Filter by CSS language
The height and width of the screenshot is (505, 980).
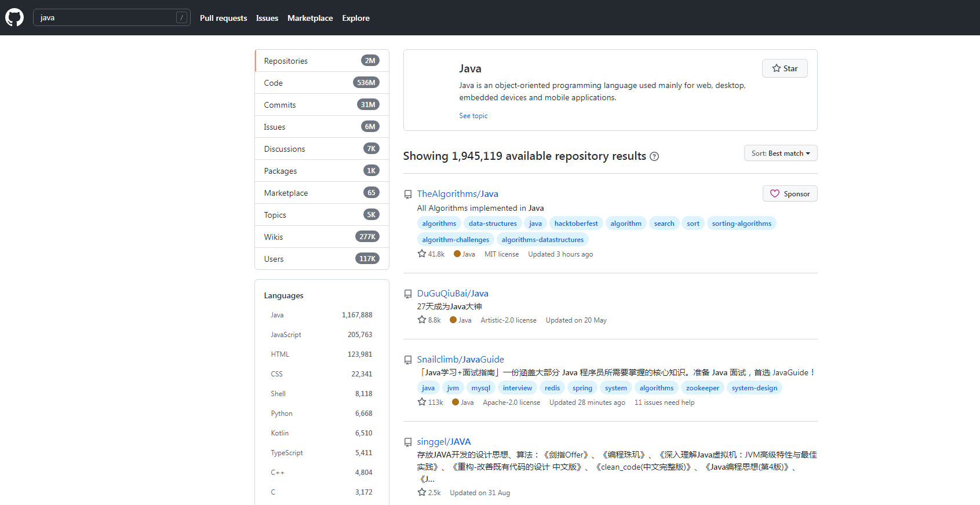tap(322, 374)
